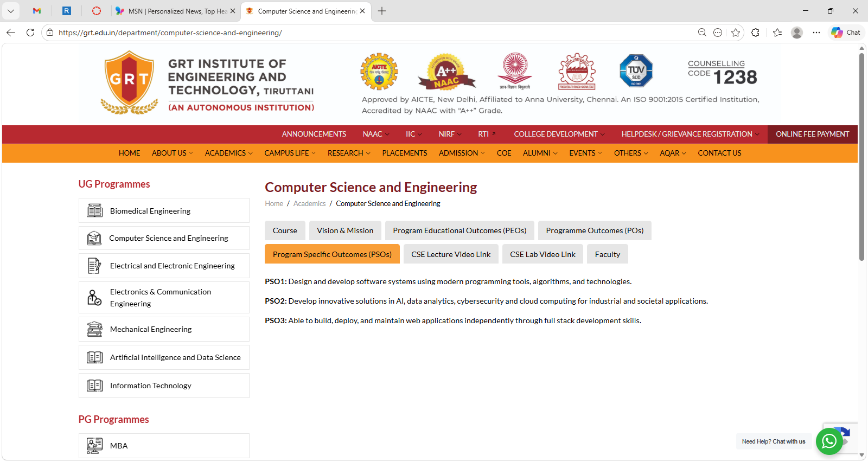Refresh the page
Viewport: 868px width, 462px height.
tap(30, 33)
